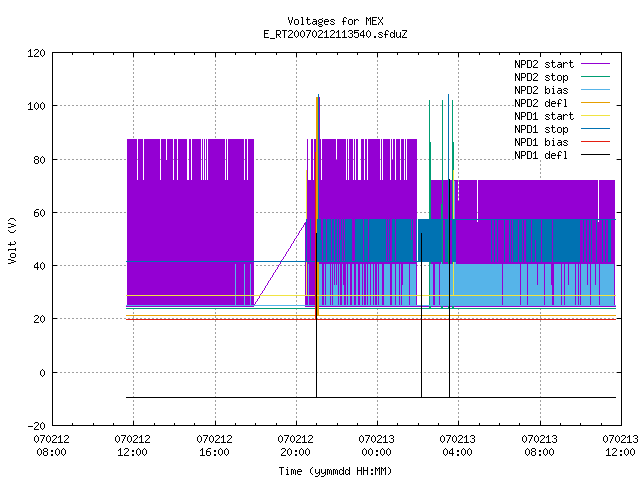Click the dark blue NPD1 stop legend line
This screenshot has height=480, width=640.
(x=595, y=129)
